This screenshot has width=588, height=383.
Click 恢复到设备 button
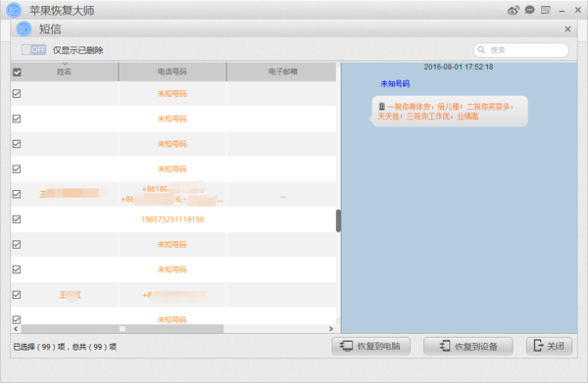point(468,346)
